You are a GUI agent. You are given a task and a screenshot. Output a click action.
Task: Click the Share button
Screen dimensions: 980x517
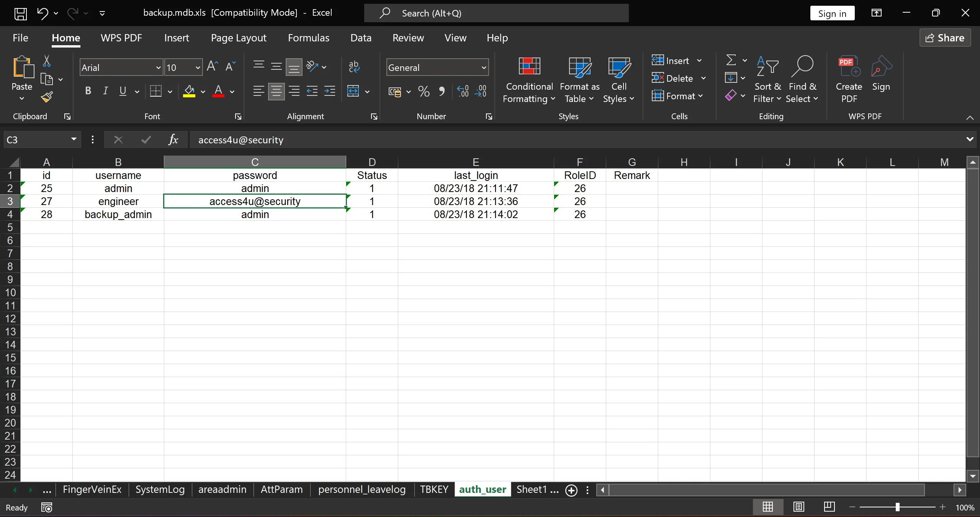(945, 38)
